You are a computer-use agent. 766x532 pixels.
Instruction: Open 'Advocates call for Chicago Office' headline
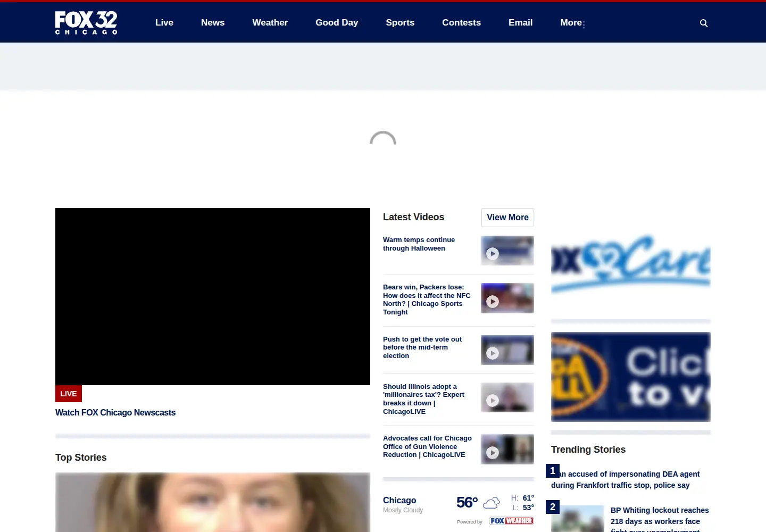(427, 446)
